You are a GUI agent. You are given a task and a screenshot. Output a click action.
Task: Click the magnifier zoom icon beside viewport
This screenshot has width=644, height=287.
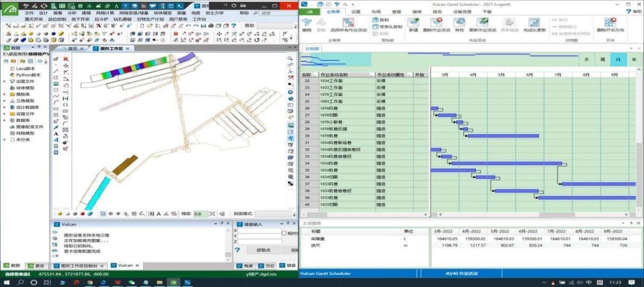pos(290,58)
